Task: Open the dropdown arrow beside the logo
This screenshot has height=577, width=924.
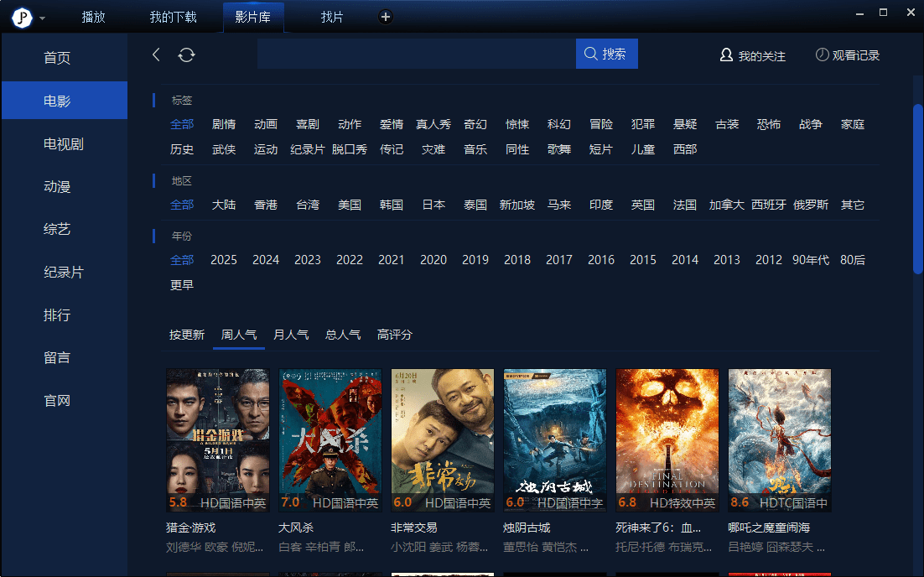Action: 43,18
